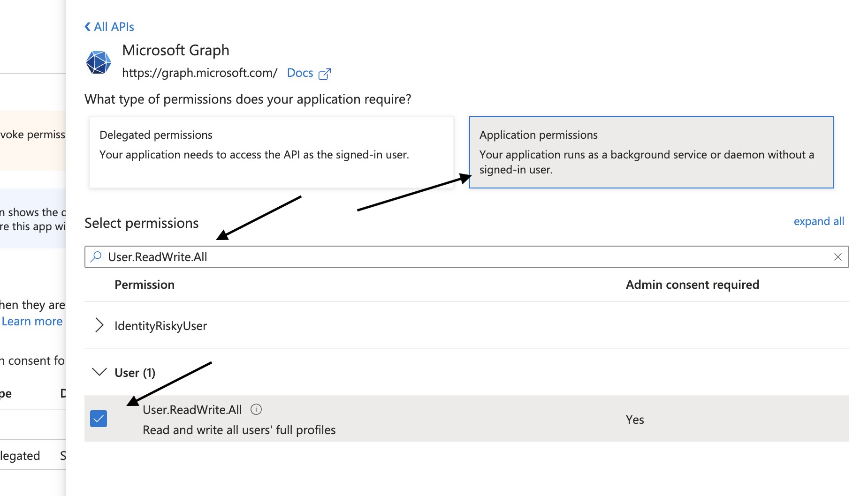Click Admin consent required column header

pos(693,285)
